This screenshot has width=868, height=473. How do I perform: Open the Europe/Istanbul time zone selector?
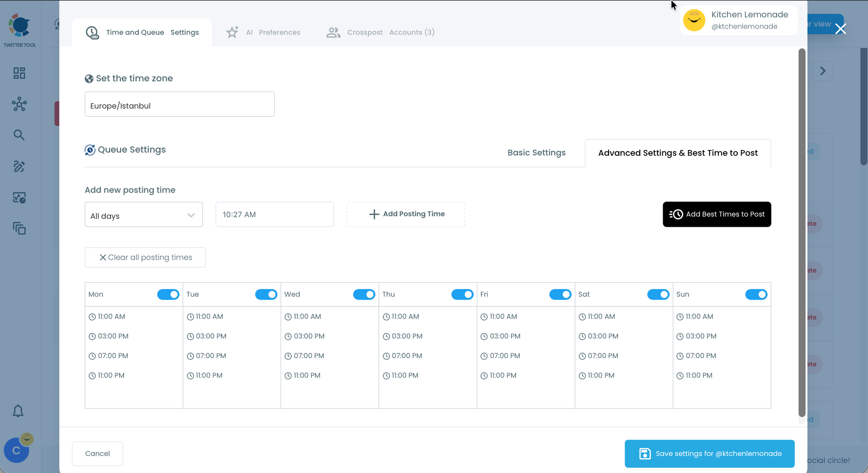coord(179,104)
